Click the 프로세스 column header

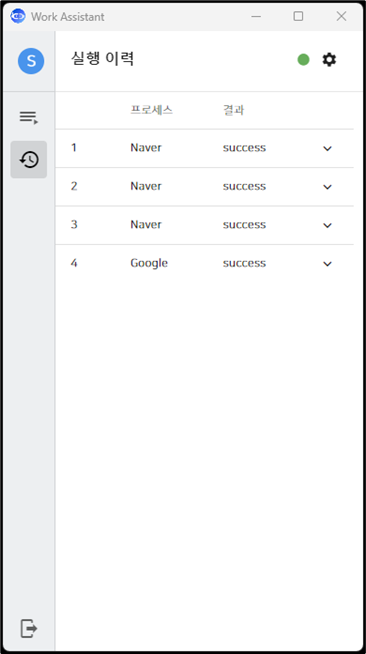(x=151, y=110)
